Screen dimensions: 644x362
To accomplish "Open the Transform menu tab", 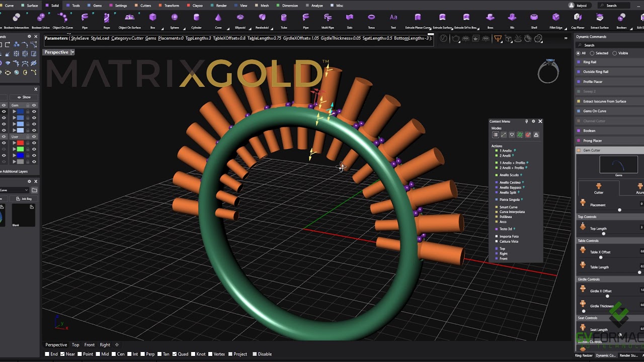I will [x=169, y=6].
